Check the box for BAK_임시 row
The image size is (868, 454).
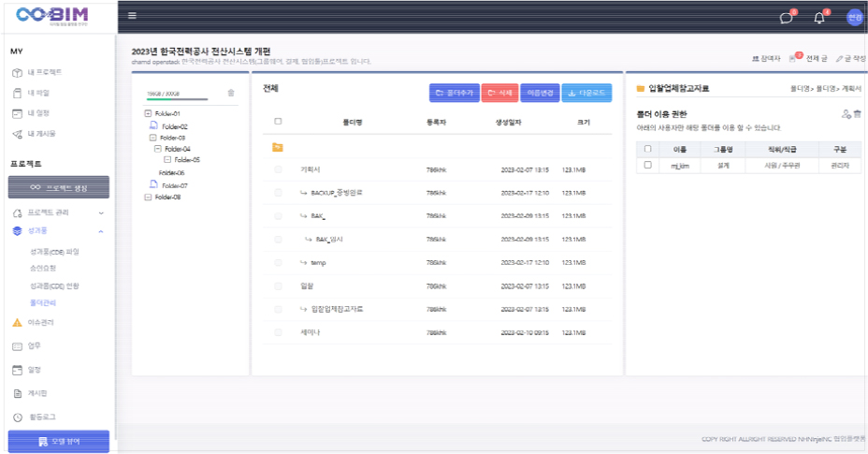click(x=278, y=240)
